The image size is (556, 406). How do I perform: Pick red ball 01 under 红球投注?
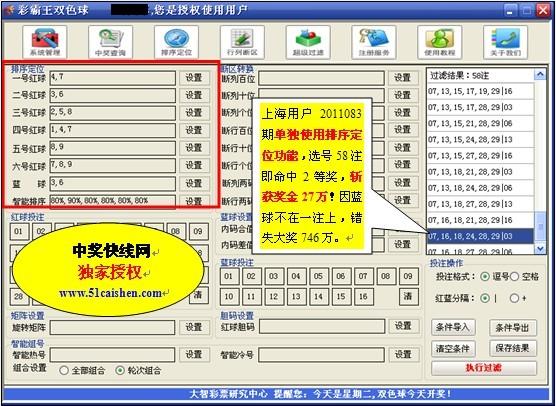18,232
